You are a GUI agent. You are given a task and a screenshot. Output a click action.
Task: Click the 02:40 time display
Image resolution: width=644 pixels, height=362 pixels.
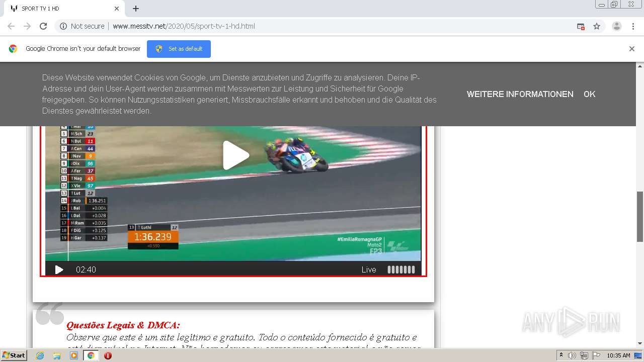86,269
